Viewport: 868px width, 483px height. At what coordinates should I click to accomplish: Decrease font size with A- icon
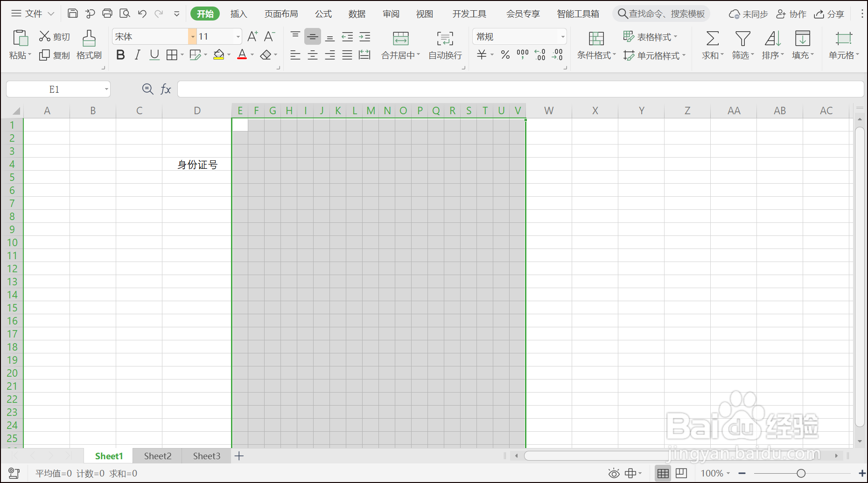(270, 36)
